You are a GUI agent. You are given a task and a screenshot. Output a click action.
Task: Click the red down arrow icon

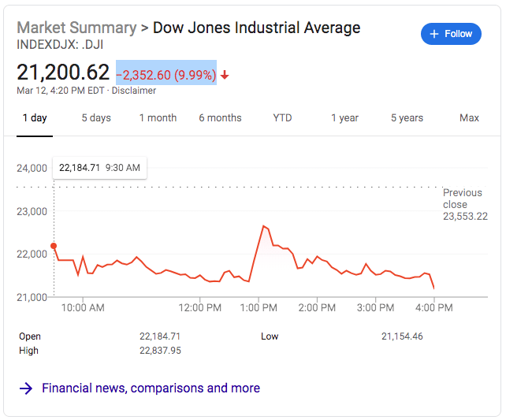click(225, 75)
